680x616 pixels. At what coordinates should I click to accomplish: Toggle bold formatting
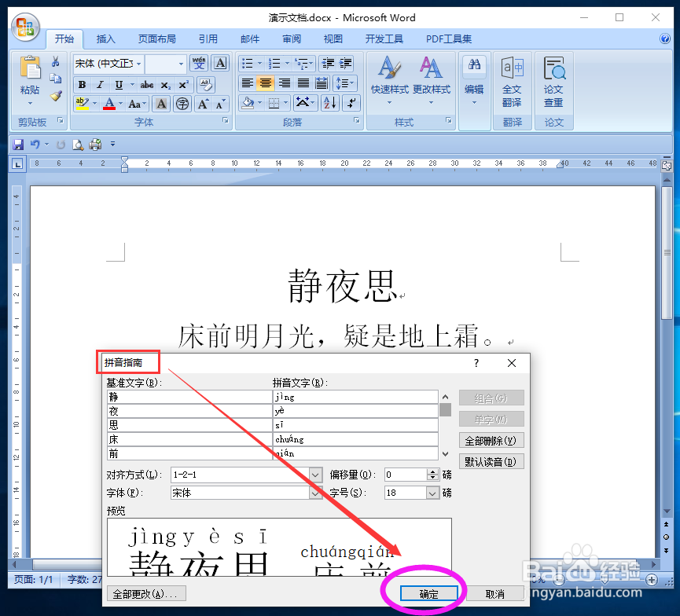click(83, 85)
